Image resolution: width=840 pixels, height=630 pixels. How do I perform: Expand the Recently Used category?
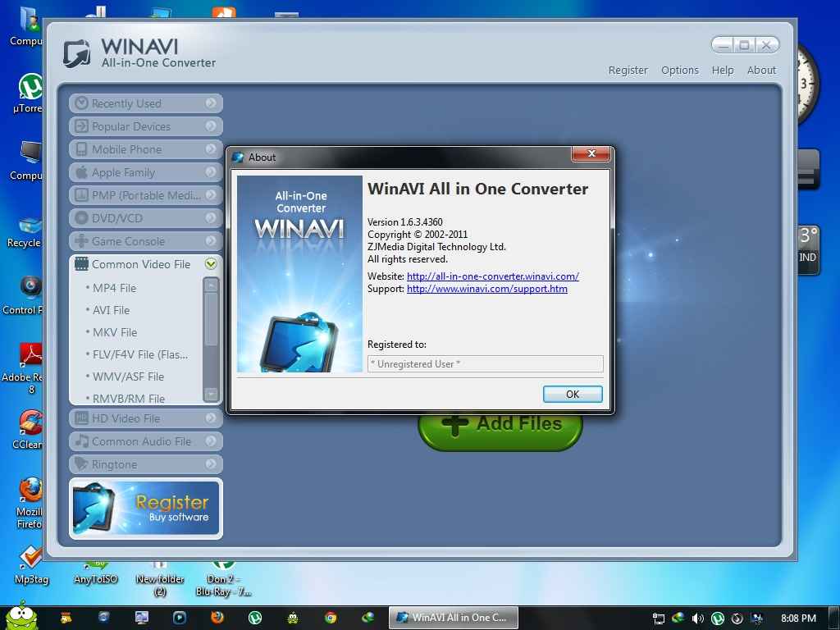tap(146, 103)
